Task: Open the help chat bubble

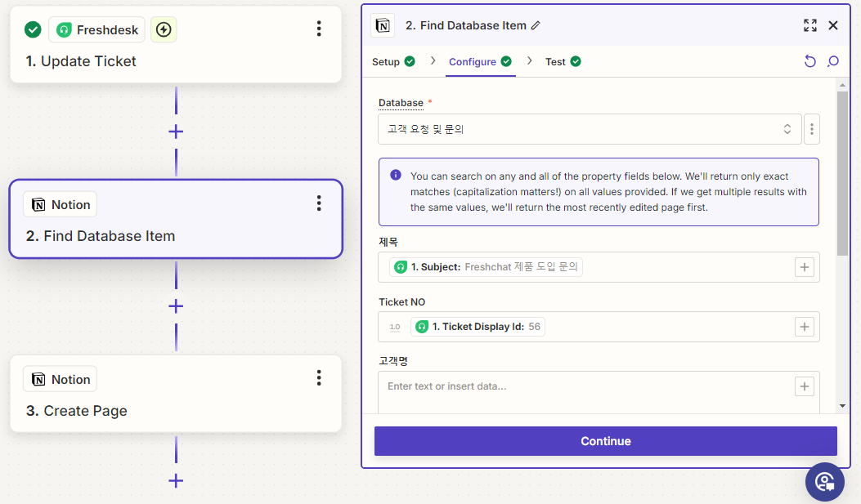Action: [825, 482]
